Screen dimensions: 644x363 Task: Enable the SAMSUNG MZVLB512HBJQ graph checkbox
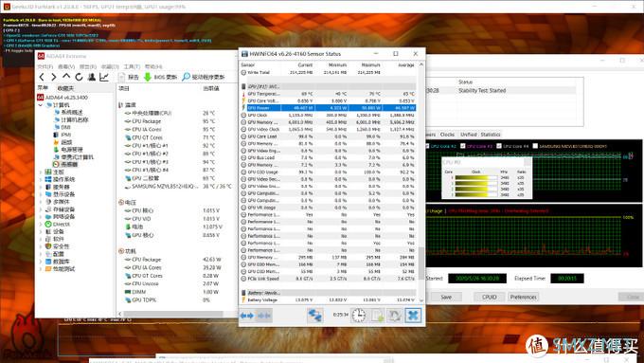pyautogui.click(x=535, y=146)
